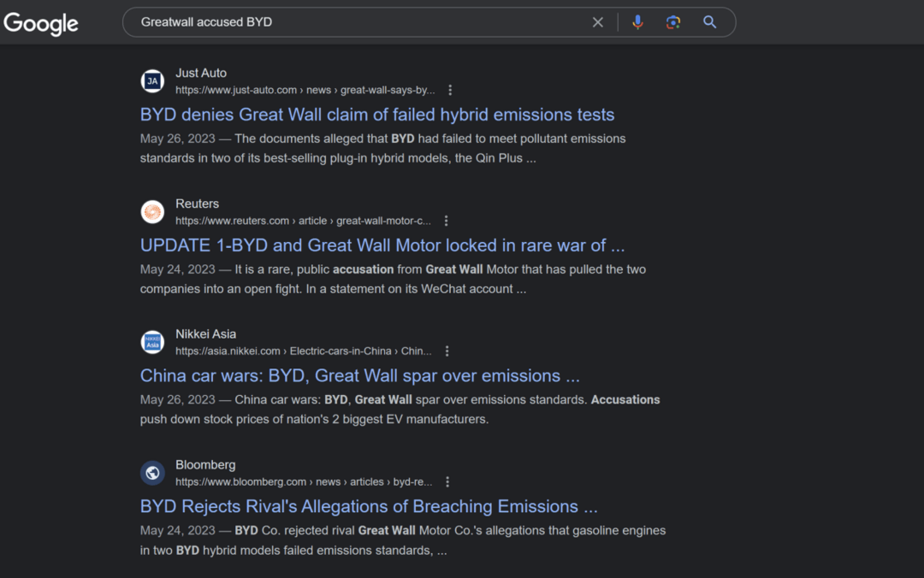Click snippet 'push down stock prices of nation's 2 biggest EV'
The height and width of the screenshot is (578, 924).
tap(315, 420)
